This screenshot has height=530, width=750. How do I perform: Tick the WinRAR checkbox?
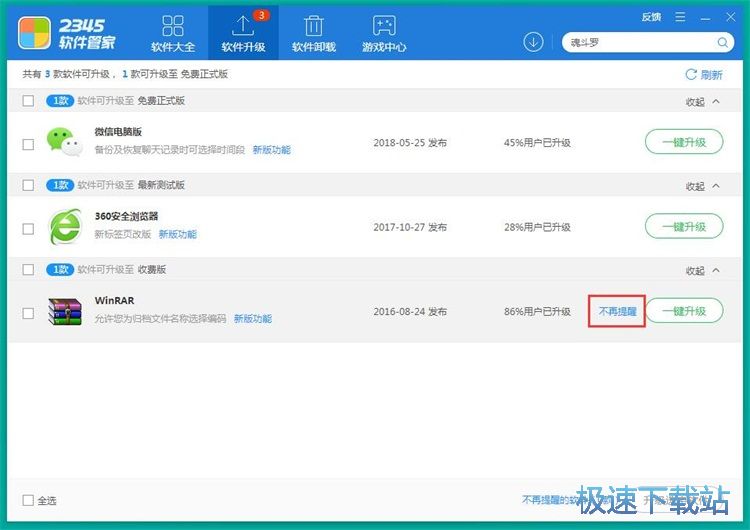(x=28, y=313)
